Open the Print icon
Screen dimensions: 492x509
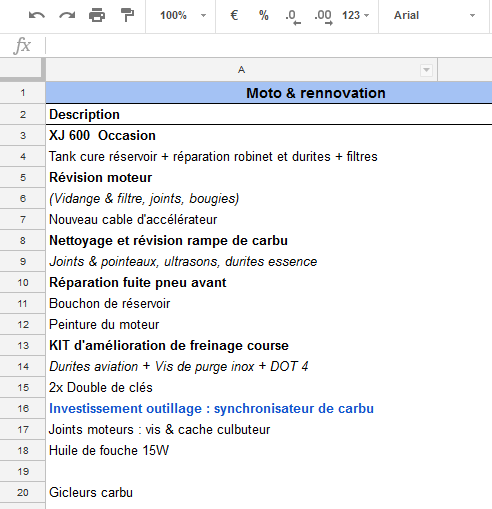97,15
